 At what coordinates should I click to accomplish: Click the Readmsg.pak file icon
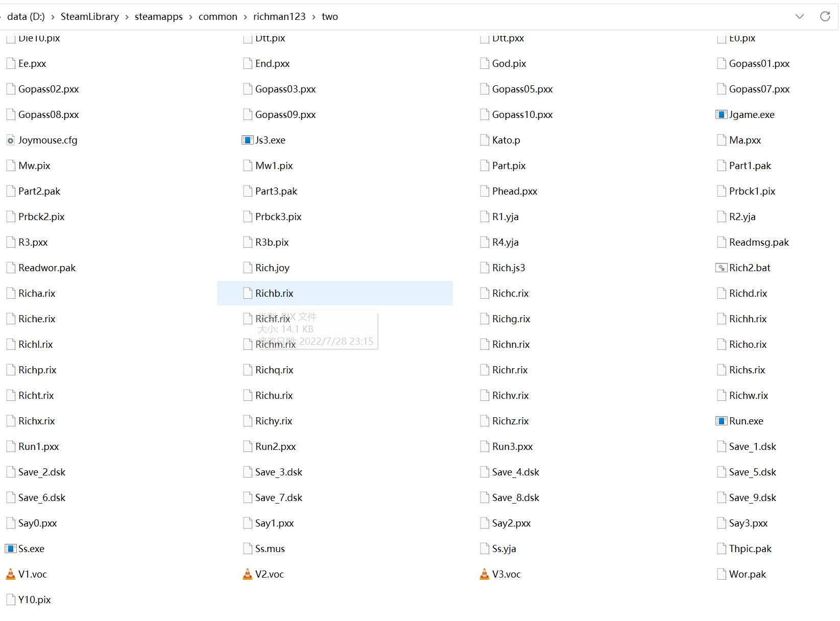(x=722, y=242)
